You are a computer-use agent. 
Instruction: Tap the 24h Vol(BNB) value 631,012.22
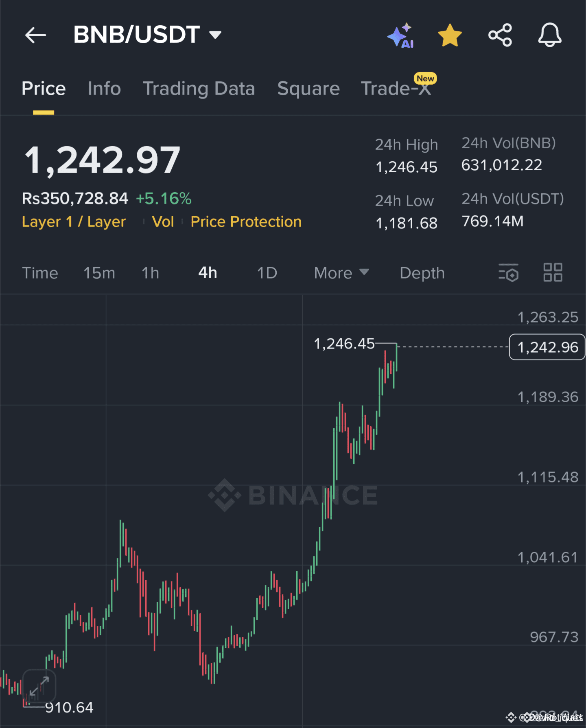[x=502, y=165]
